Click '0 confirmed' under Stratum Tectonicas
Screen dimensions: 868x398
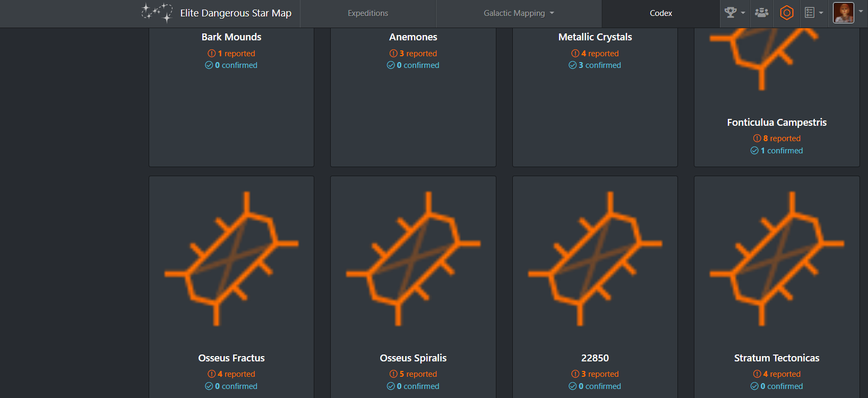(777, 386)
